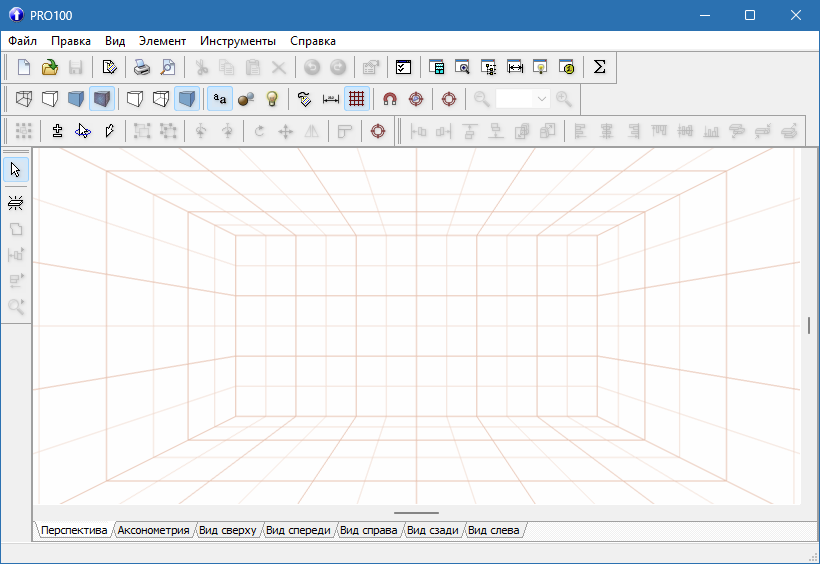820x564 pixels.
Task: Open the Инструменты menu
Action: coord(238,41)
